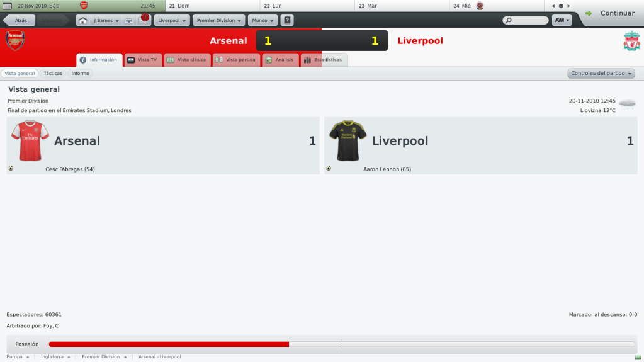Click the green arrow next to Continuar
Viewport: 644px width, 362px height.
coord(589,13)
